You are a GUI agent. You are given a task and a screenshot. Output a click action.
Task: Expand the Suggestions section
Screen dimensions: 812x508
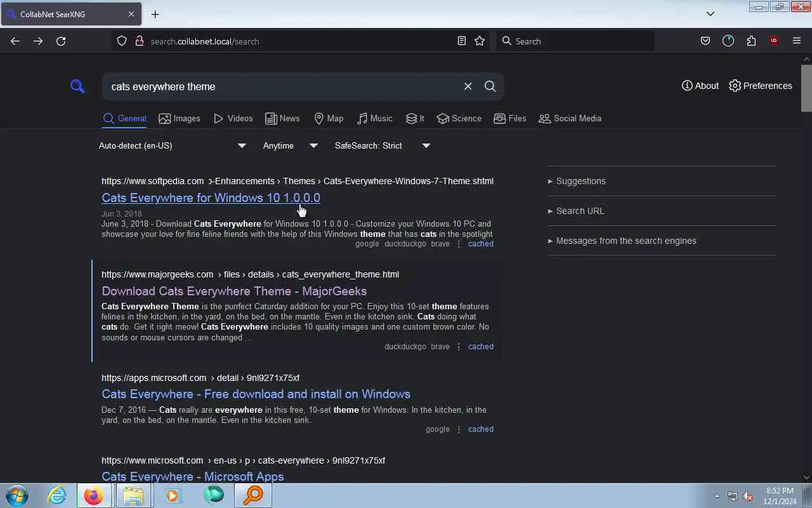pyautogui.click(x=577, y=181)
